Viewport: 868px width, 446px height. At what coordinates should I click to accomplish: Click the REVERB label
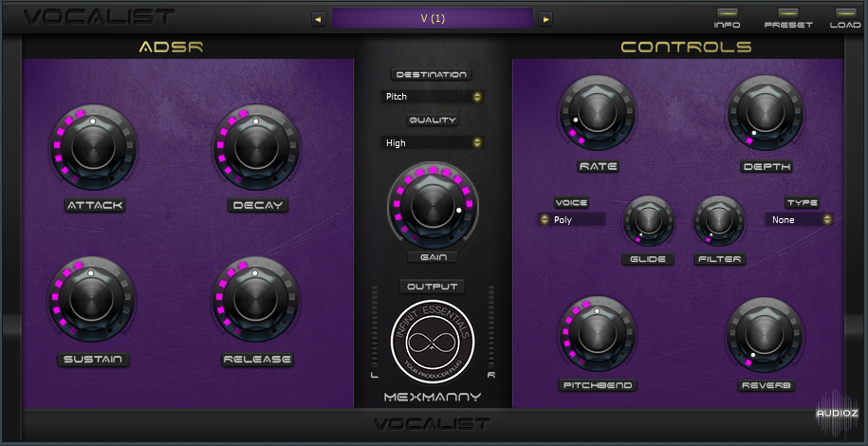(x=766, y=385)
